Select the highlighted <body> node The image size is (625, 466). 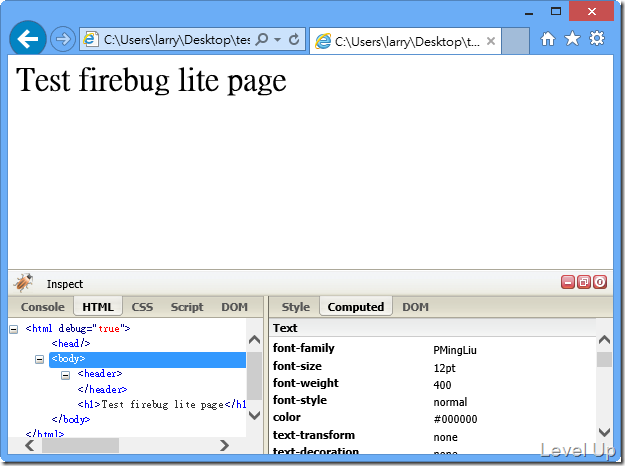[147, 359]
